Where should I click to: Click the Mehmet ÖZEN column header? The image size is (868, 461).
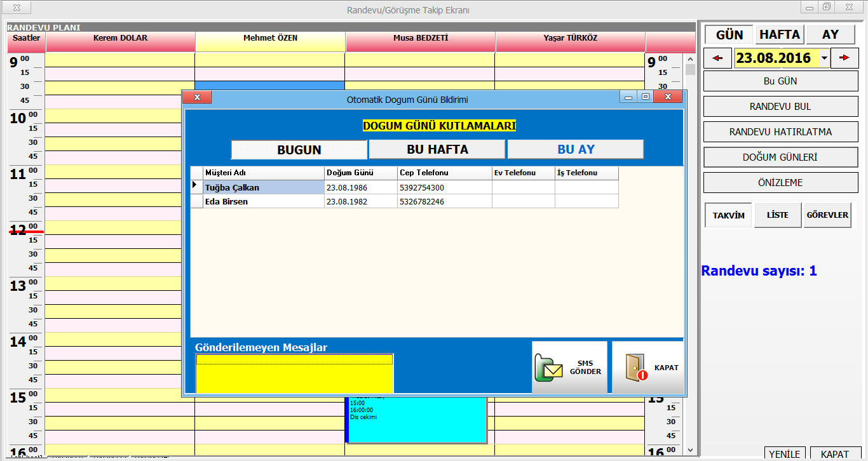[271, 42]
